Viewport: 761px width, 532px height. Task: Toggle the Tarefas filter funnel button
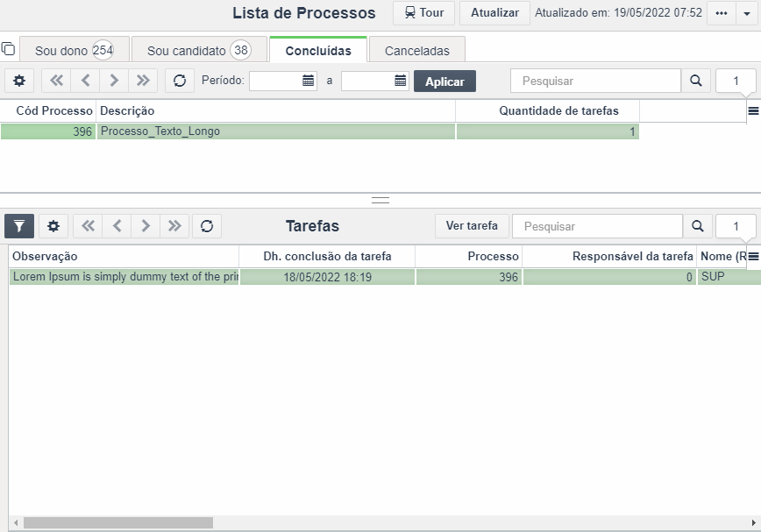(x=19, y=226)
